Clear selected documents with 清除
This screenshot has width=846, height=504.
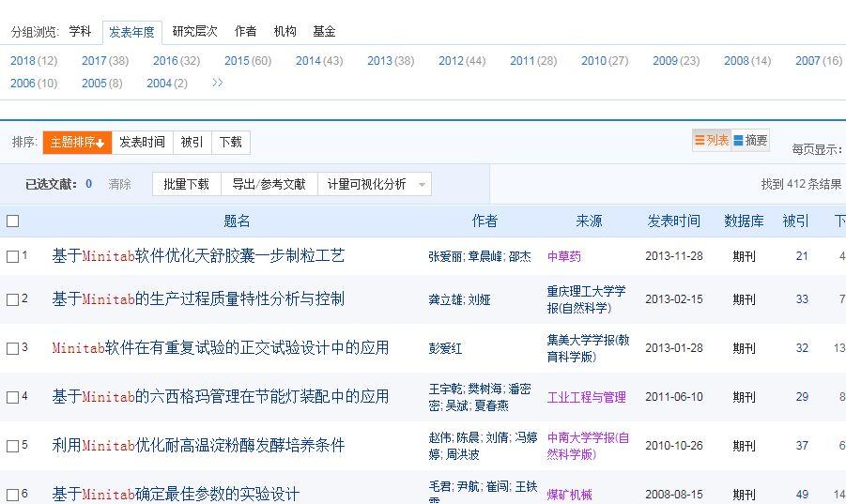(x=119, y=184)
